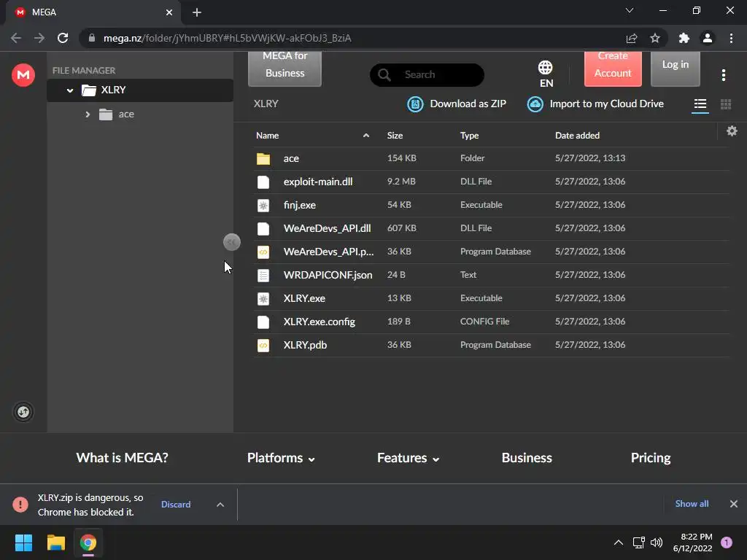The image size is (747, 560).
Task: Open the language globe selector
Action: click(x=546, y=68)
